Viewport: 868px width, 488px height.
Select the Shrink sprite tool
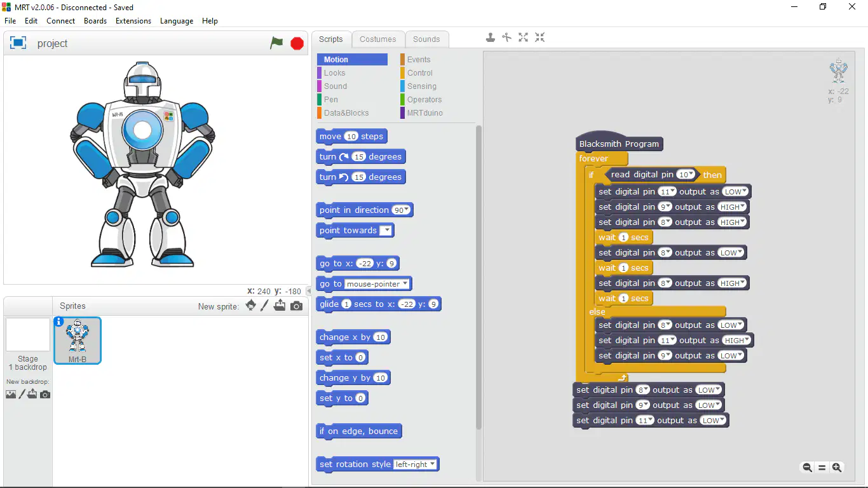coord(540,37)
